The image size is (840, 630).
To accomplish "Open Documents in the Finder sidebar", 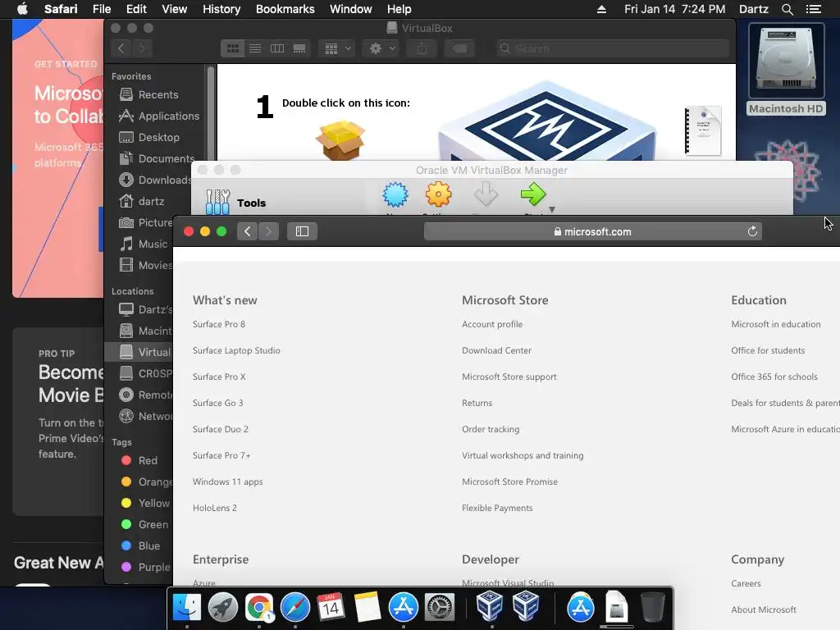I will (157, 158).
